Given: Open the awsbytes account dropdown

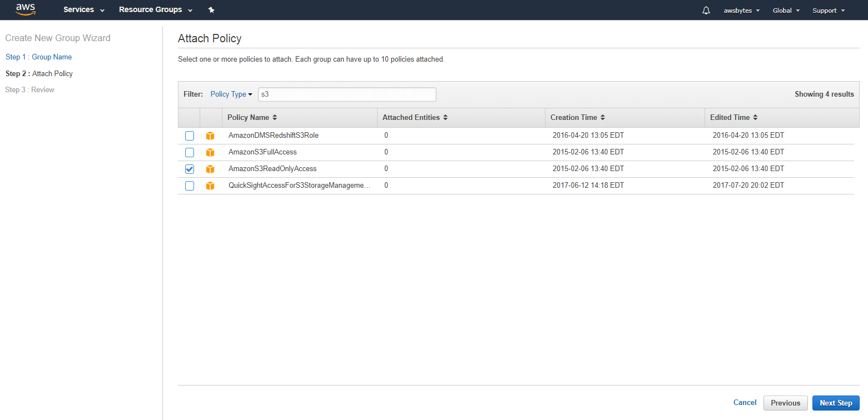Looking at the screenshot, I should point(742,11).
